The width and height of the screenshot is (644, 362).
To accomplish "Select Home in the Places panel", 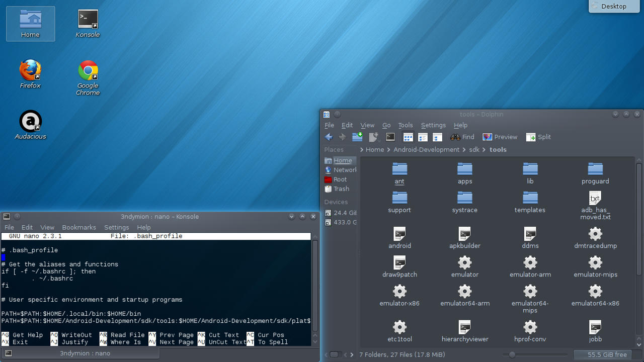I will point(340,160).
